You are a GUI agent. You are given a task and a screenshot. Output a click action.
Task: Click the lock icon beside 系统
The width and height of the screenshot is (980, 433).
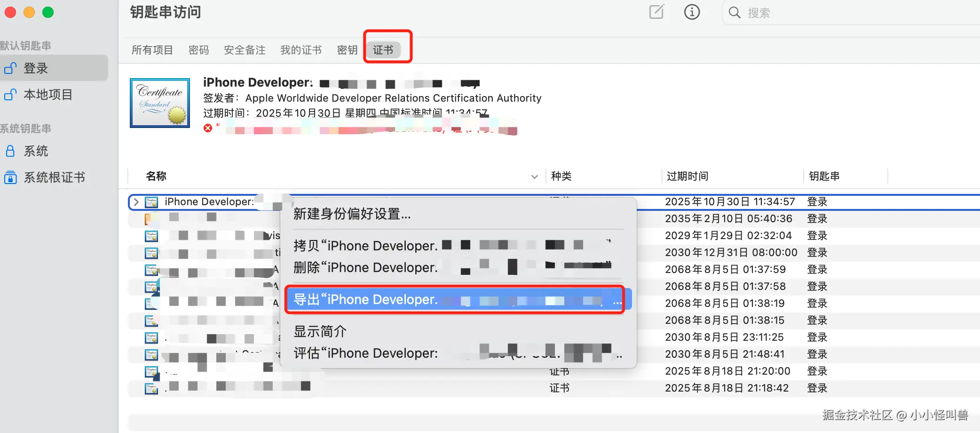pyautogui.click(x=10, y=151)
